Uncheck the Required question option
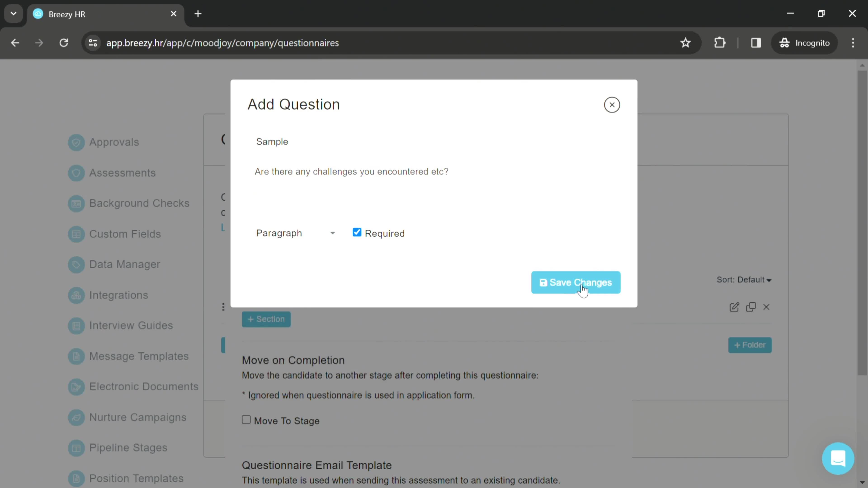The image size is (868, 488). 356,232
